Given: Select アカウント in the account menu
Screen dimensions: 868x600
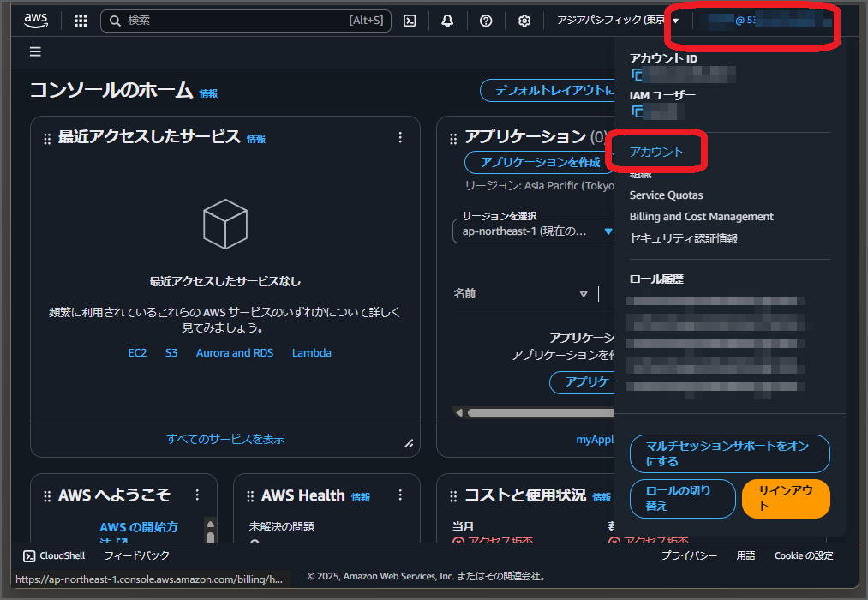Looking at the screenshot, I should pos(657,151).
